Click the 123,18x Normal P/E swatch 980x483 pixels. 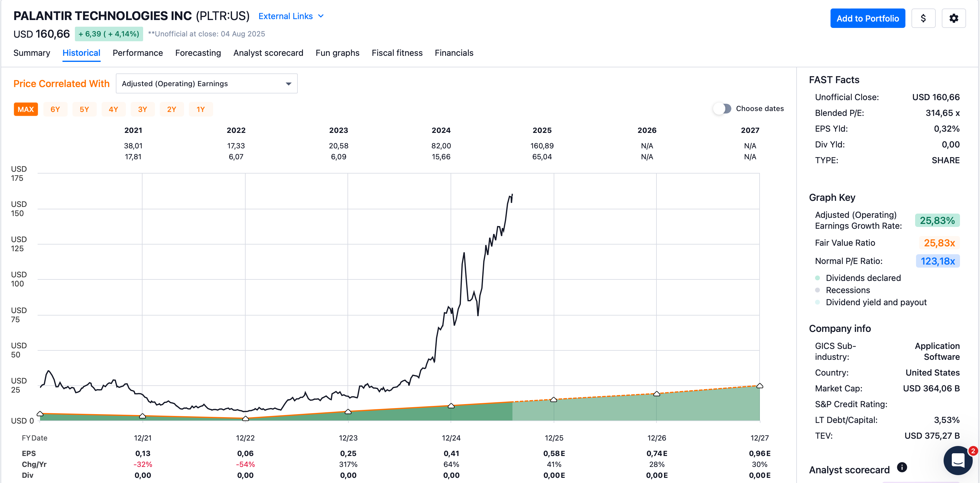click(937, 261)
